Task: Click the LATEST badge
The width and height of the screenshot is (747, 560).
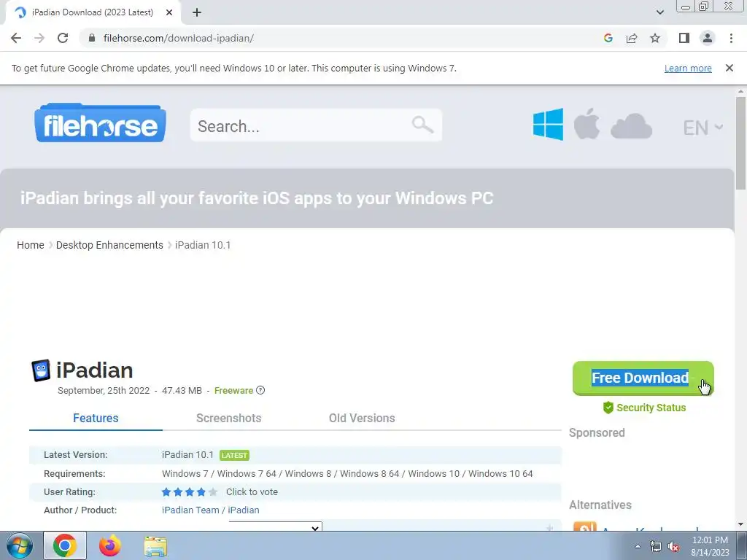Action: coord(234,455)
